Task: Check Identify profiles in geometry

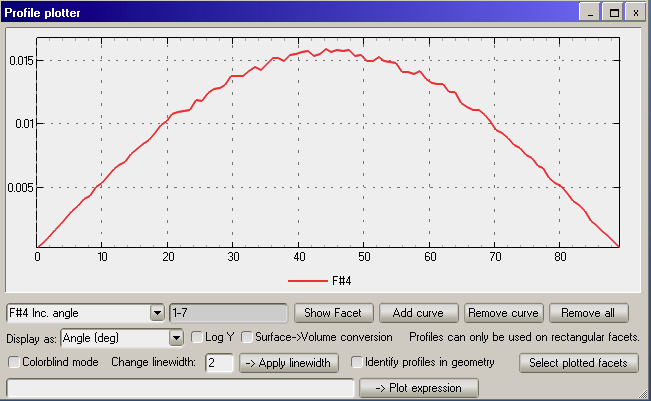Action: click(357, 362)
